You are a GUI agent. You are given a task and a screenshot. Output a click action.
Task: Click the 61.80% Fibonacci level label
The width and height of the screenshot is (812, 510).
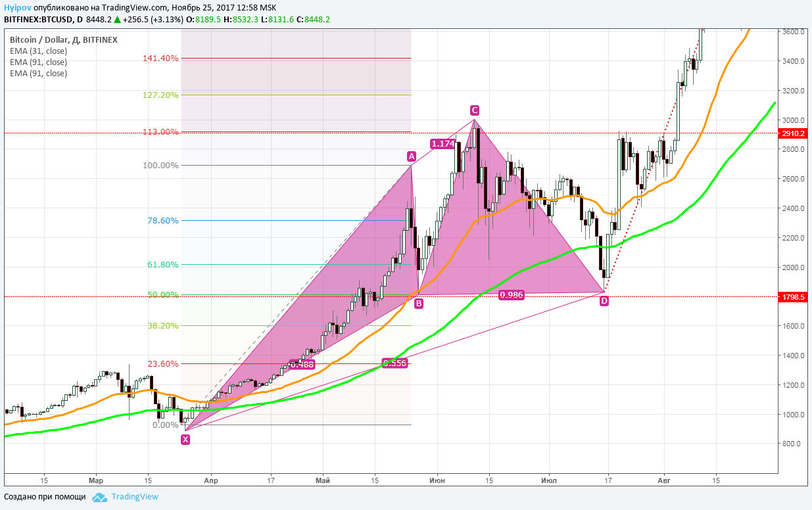click(163, 264)
